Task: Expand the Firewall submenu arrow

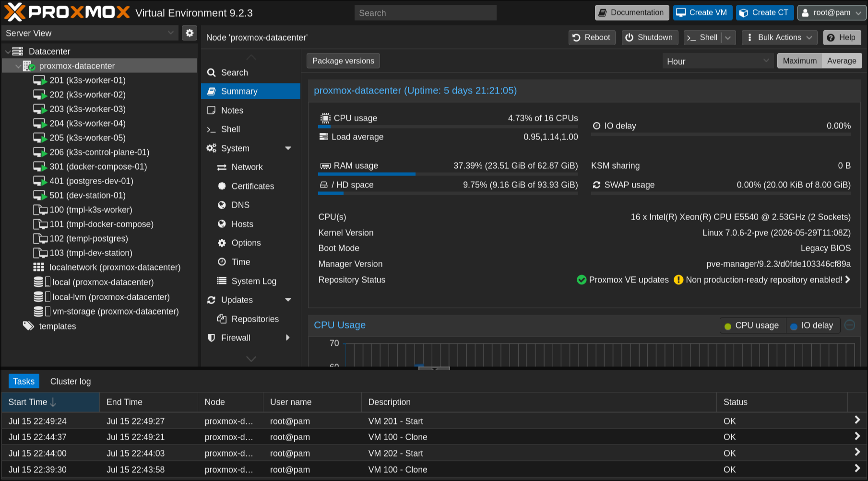Action: (288, 338)
